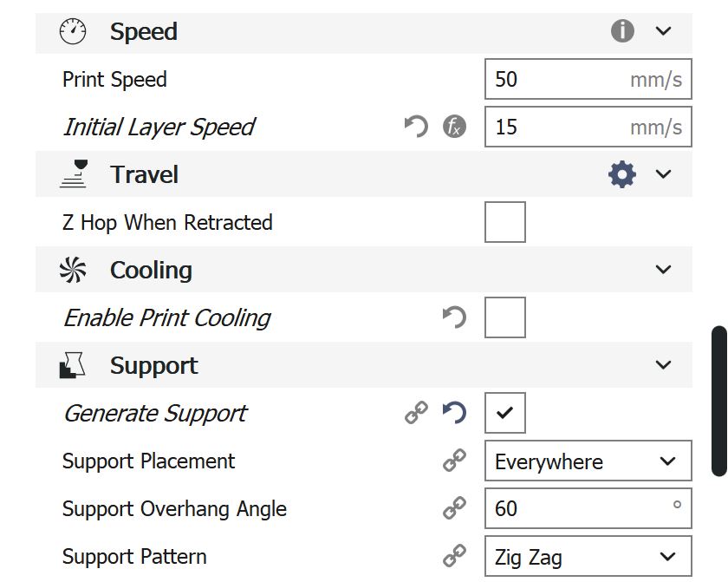Viewport: 728px width, 582px height.
Task: Open Travel settings gear icon
Action: 622,174
